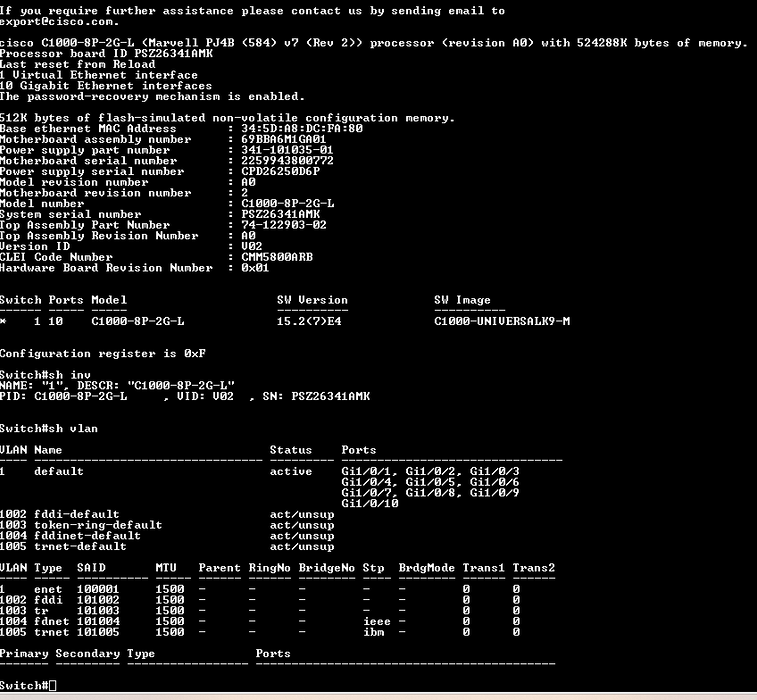This screenshot has width=757, height=700.
Task: Click SW Version value 15.2(7)E4
Action: click(x=309, y=321)
